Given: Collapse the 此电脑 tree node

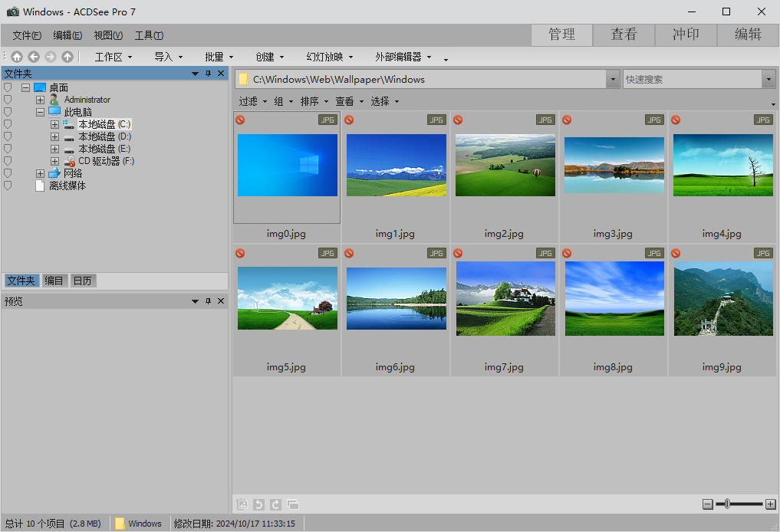Looking at the screenshot, I should [x=41, y=112].
